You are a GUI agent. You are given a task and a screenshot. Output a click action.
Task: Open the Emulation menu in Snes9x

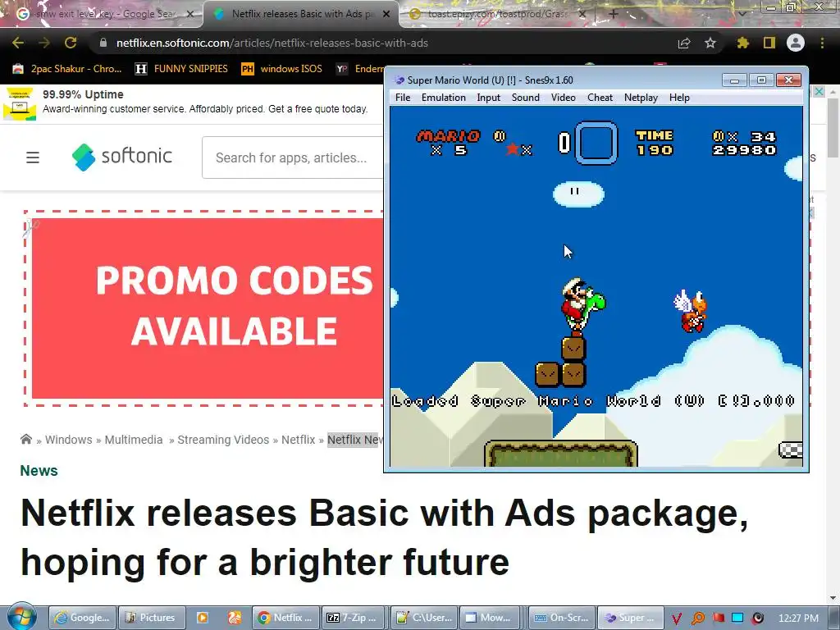pyautogui.click(x=444, y=98)
